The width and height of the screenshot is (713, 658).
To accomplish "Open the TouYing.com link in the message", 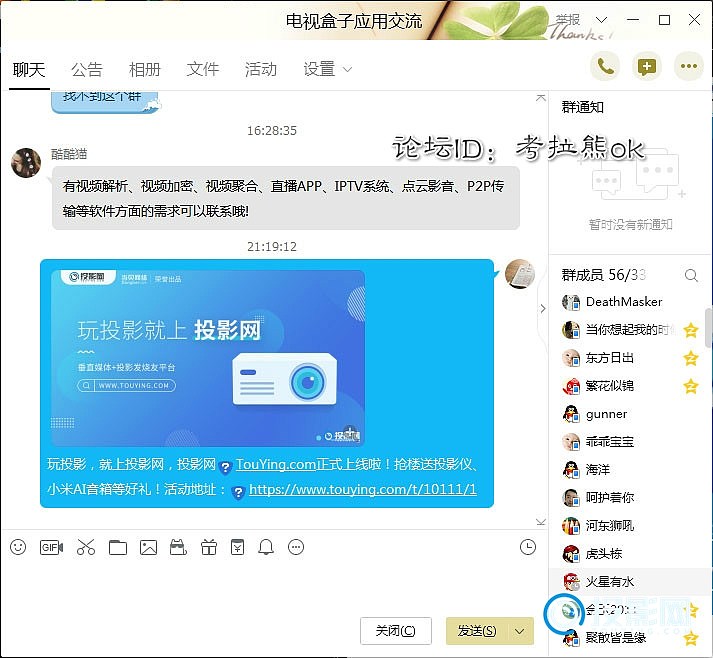I will (276, 464).
